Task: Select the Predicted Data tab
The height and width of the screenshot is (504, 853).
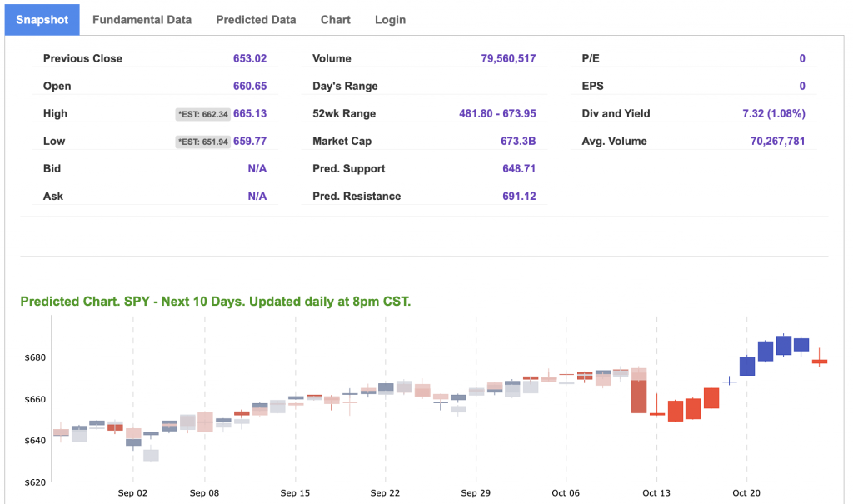Action: click(x=256, y=20)
